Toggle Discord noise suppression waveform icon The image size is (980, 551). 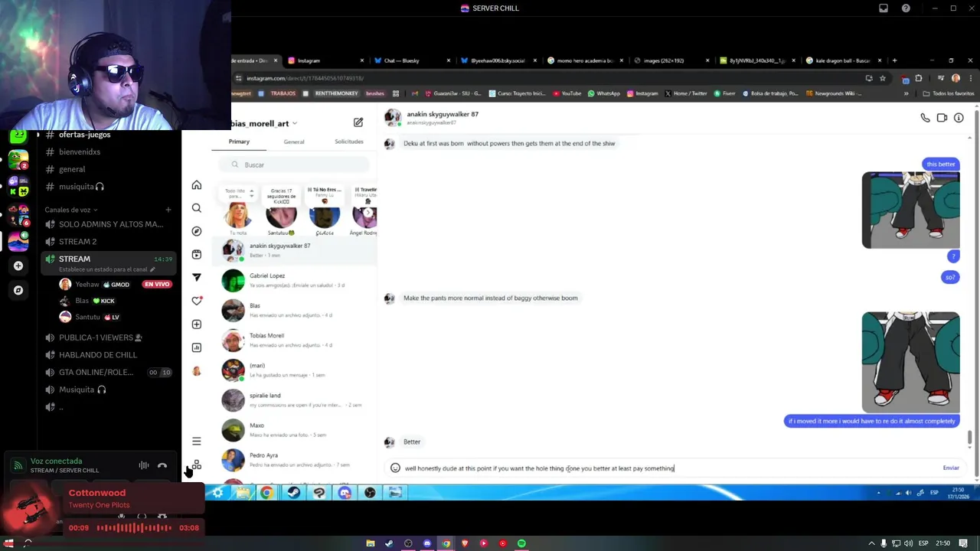(143, 465)
